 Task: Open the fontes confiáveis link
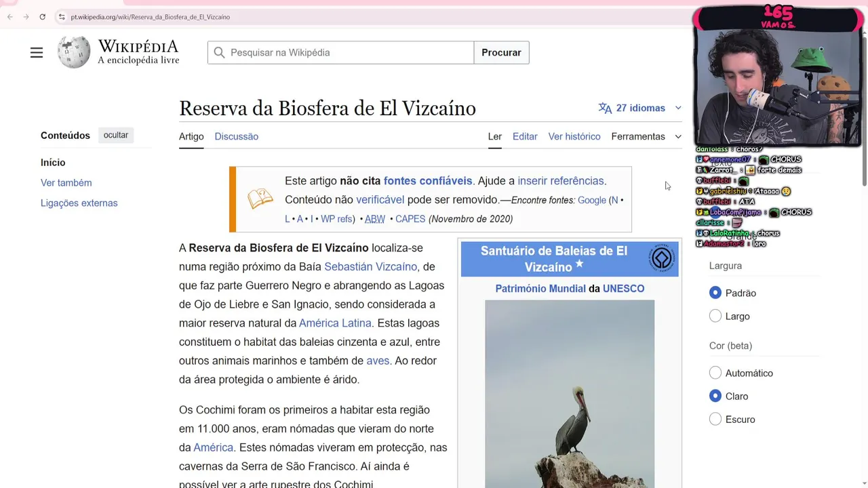(428, 181)
